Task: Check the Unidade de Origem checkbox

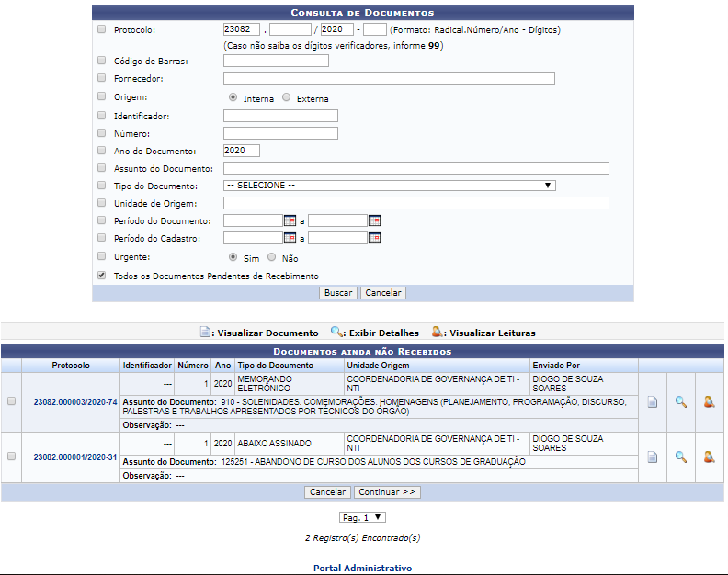Action: point(102,203)
